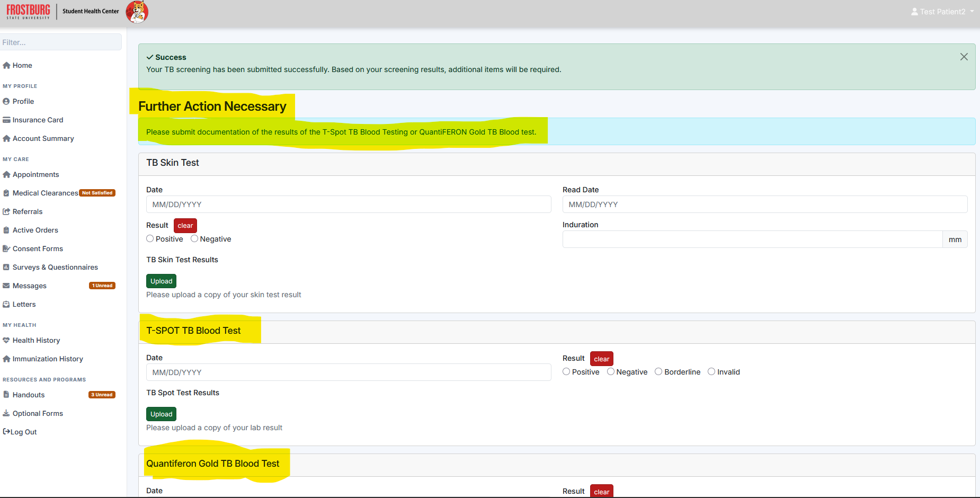Screen dimensions: 980x498
Task: Open the Test Patient2 user dropdown
Action: coord(942,12)
